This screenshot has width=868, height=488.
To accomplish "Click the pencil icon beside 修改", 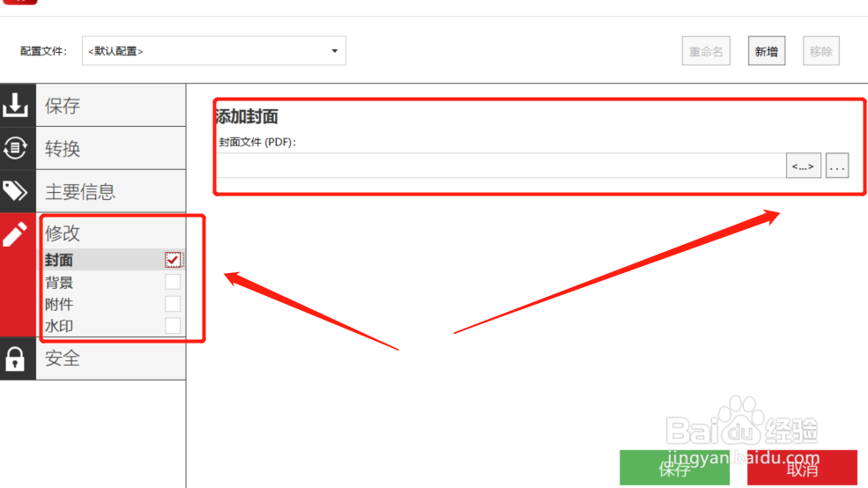I will (15, 234).
